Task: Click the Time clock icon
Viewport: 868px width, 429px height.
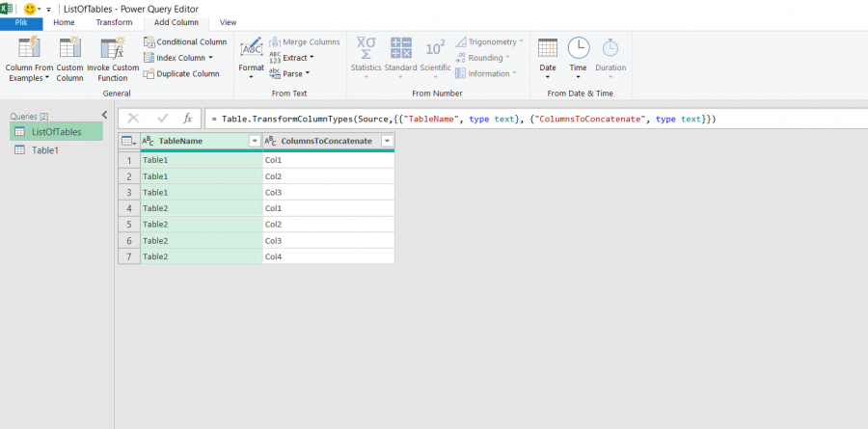Action: [x=579, y=47]
